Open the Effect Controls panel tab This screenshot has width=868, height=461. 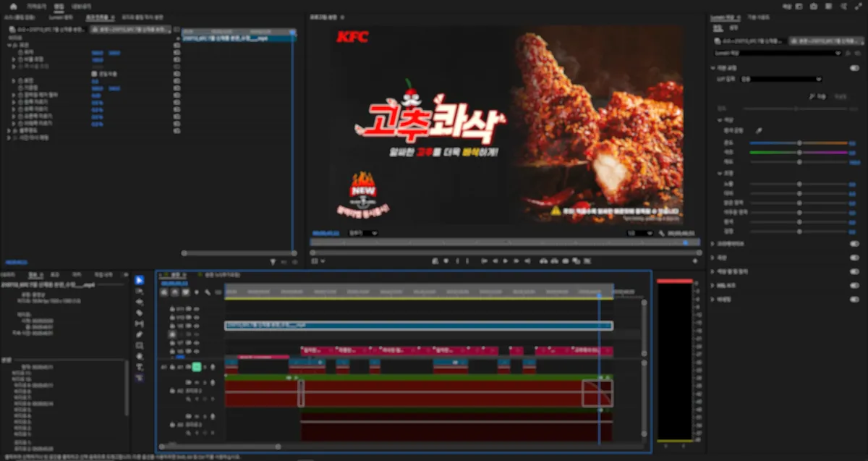[100, 16]
